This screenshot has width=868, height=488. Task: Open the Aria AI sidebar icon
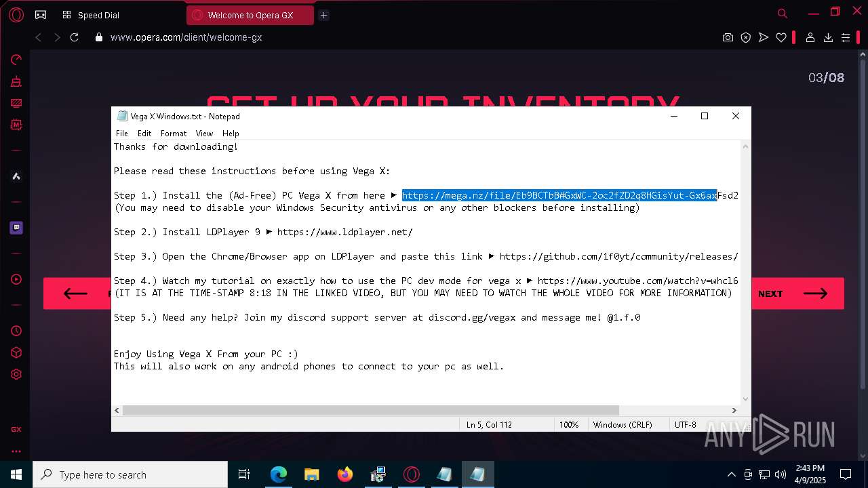tap(16, 176)
